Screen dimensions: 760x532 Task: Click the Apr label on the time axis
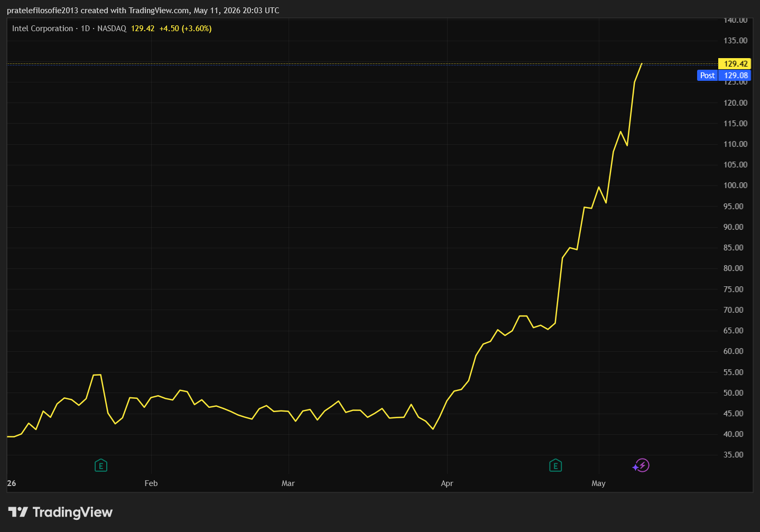[x=447, y=483]
